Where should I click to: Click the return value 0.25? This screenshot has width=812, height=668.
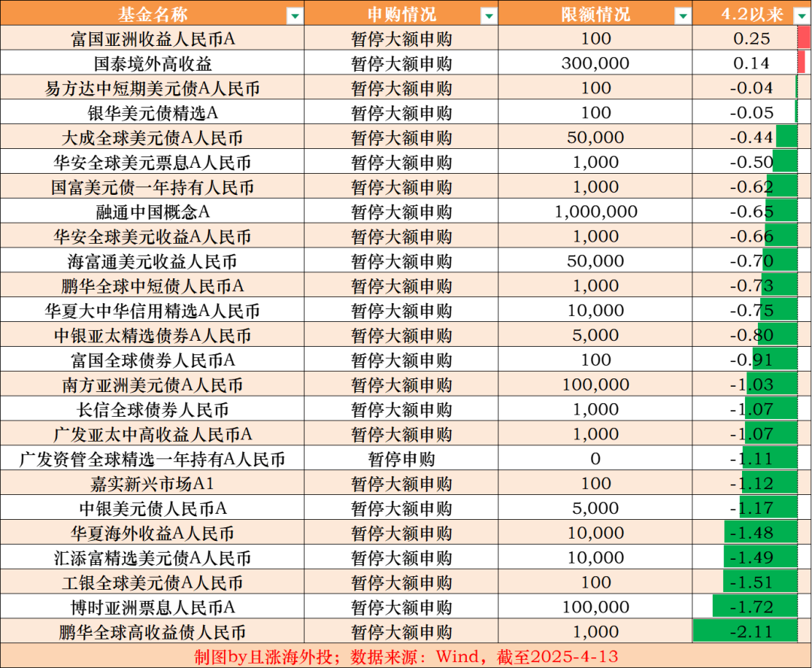(x=752, y=38)
